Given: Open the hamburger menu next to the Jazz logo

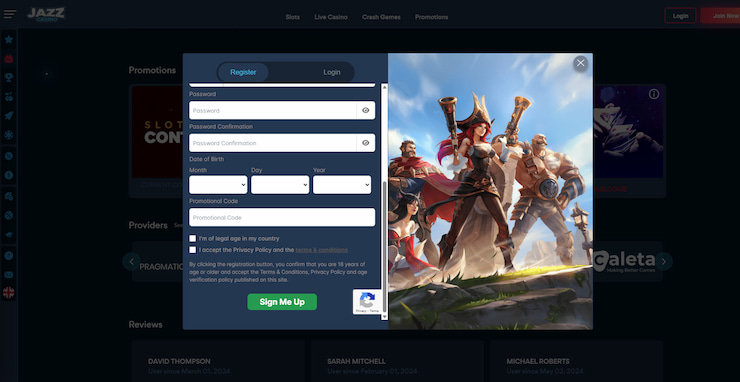Looking at the screenshot, I should [9, 14].
